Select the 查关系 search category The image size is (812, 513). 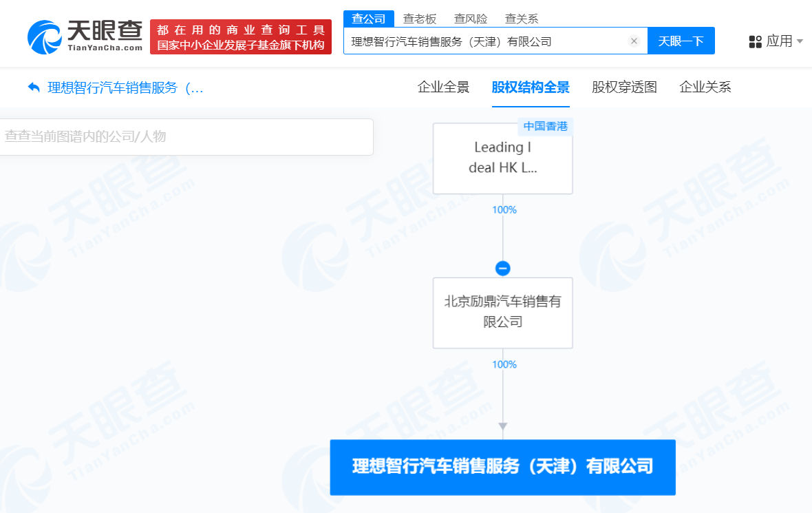(521, 19)
